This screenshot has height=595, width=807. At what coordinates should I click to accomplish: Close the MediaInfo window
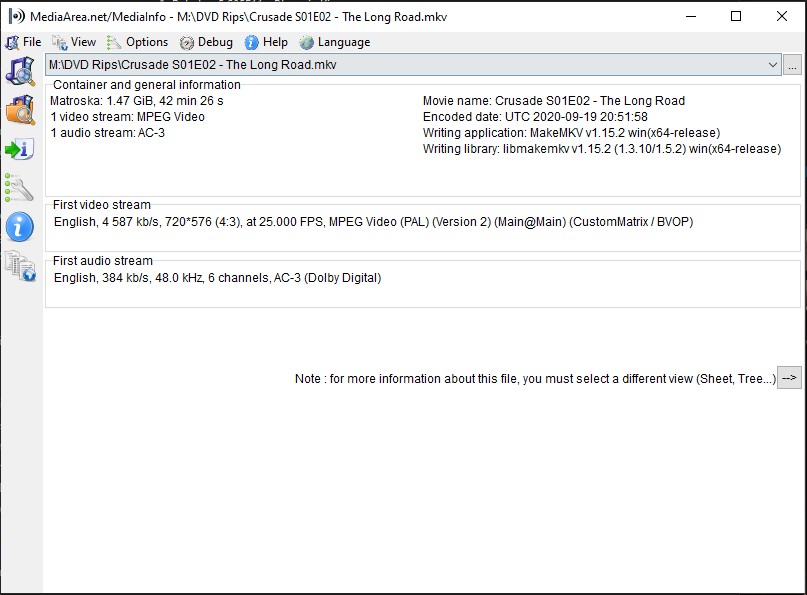[x=781, y=16]
